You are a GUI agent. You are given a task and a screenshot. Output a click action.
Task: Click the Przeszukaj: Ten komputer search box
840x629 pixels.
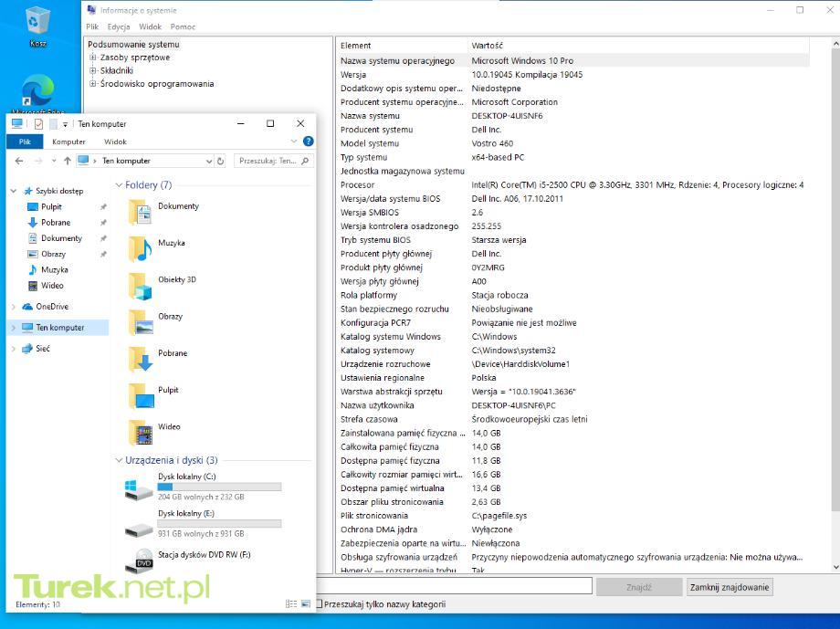click(273, 161)
